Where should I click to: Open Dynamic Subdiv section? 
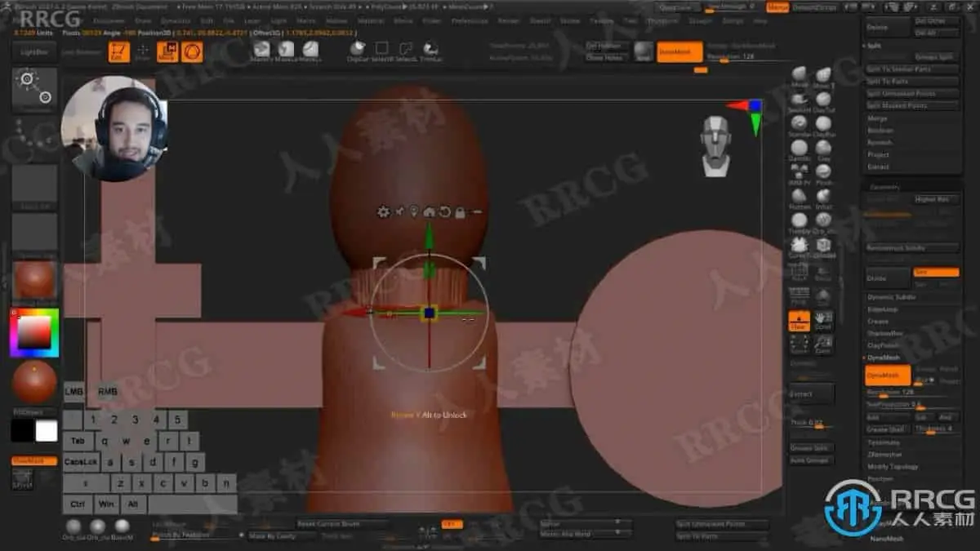click(891, 297)
